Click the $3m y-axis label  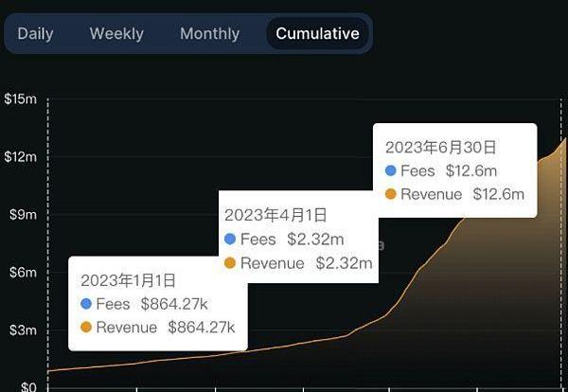[23, 330]
